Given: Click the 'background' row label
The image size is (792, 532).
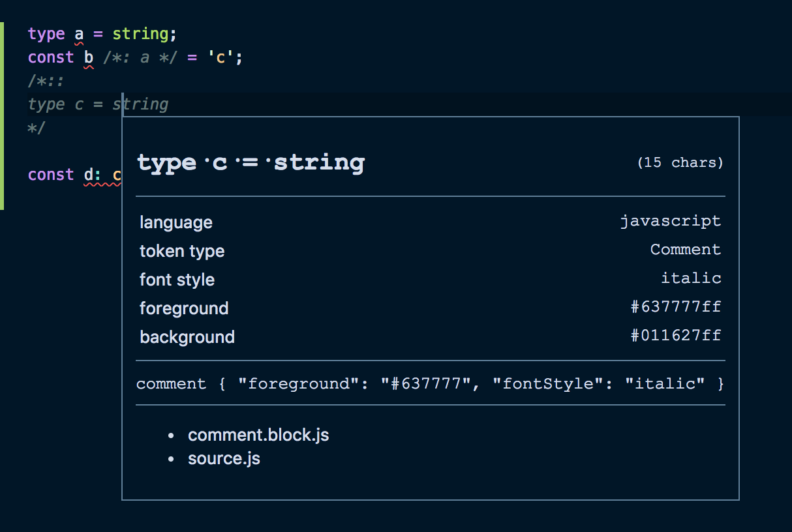Looking at the screenshot, I should click(187, 337).
